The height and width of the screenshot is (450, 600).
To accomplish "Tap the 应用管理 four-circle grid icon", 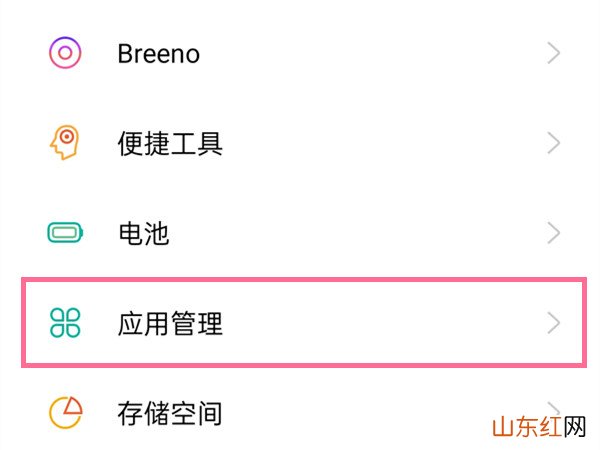I will 65,323.
